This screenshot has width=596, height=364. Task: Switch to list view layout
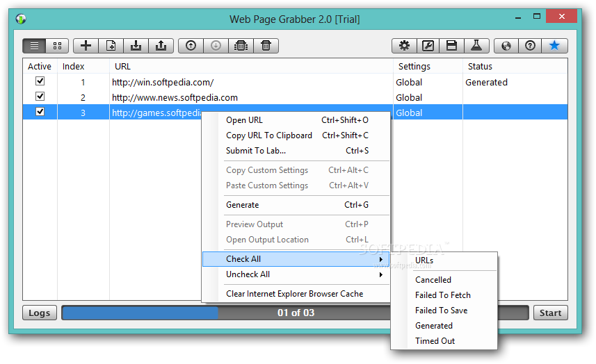pyautogui.click(x=34, y=46)
